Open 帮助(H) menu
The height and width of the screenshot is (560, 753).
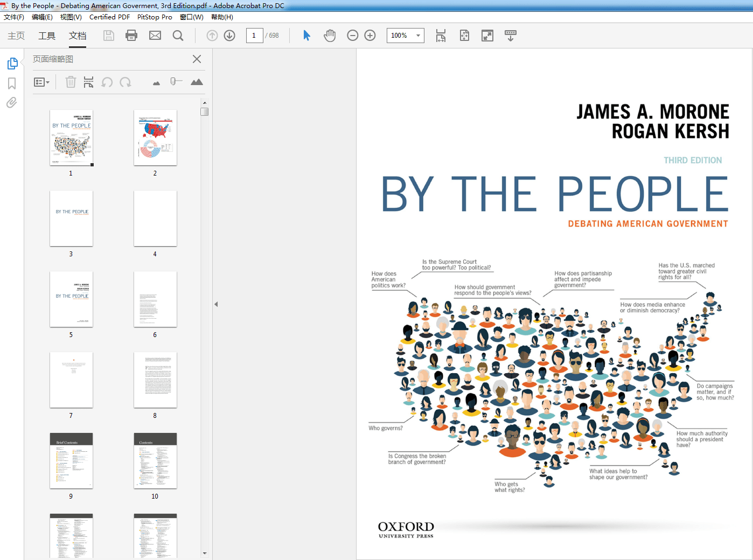(222, 17)
